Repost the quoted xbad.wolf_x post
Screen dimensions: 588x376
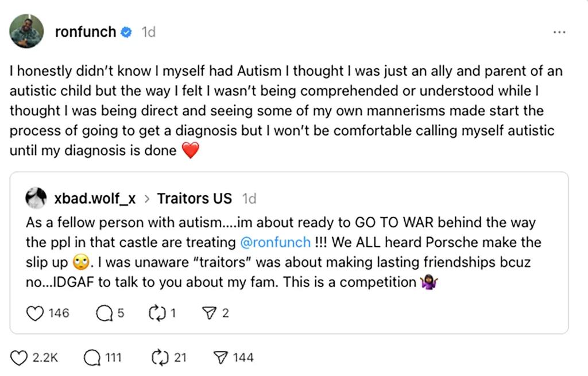point(156,313)
